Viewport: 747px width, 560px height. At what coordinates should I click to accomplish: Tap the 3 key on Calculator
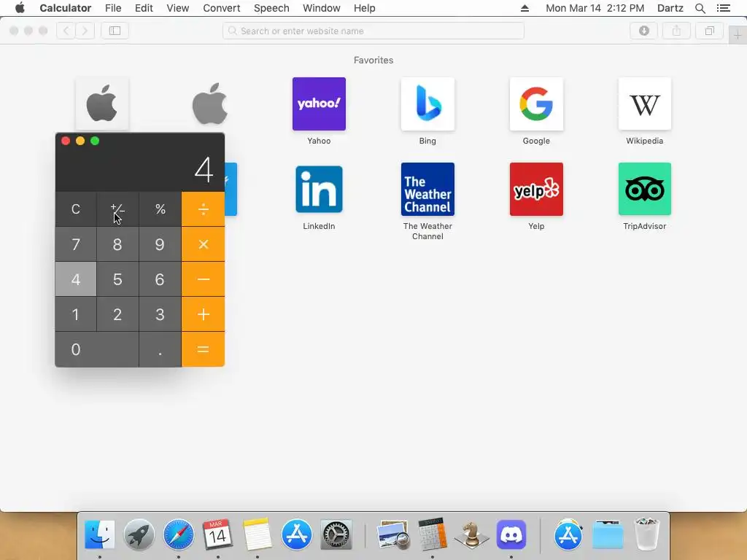[160, 314]
